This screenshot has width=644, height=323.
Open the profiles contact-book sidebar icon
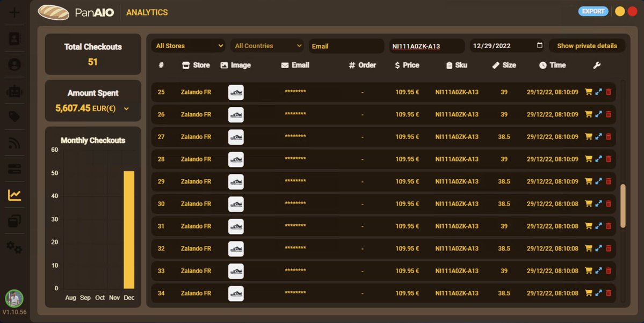click(15, 39)
